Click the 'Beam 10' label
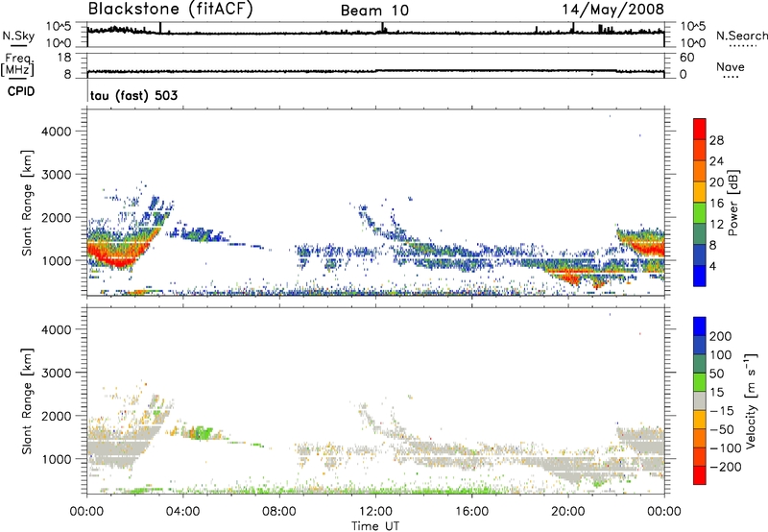Screen dimensions: 768x532 click(x=374, y=11)
